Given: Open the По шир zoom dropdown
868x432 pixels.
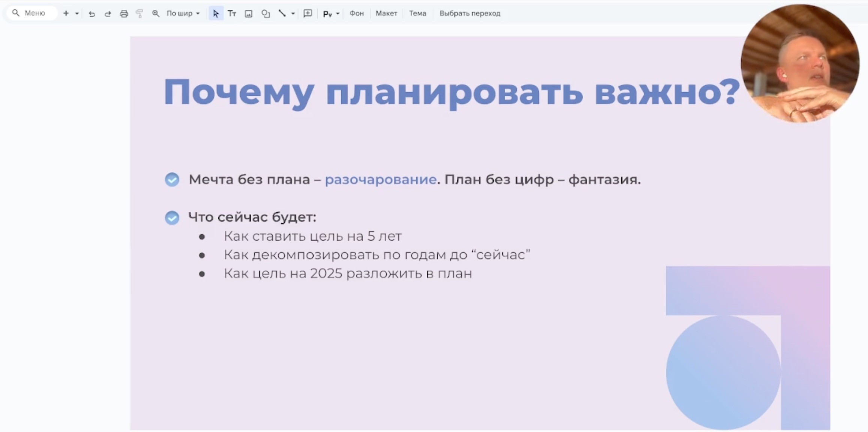Looking at the screenshot, I should tap(183, 13).
